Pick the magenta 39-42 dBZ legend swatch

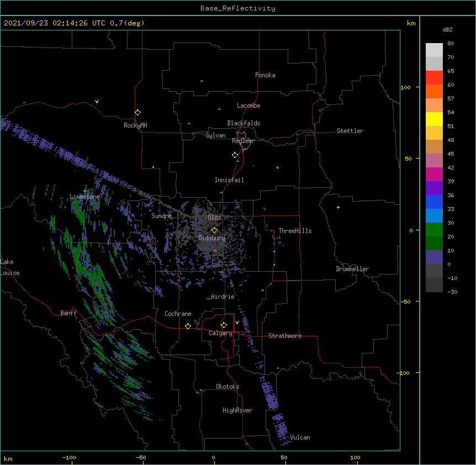click(x=434, y=174)
